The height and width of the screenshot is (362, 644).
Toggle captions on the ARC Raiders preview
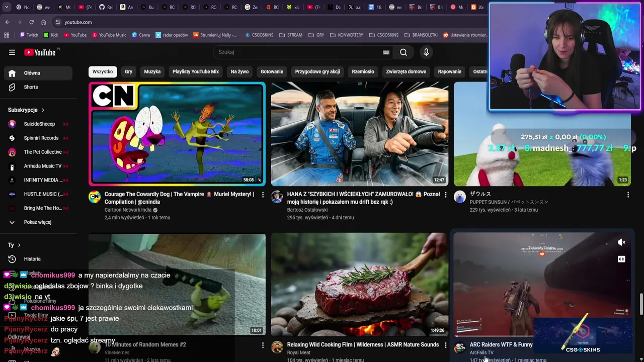621,259
